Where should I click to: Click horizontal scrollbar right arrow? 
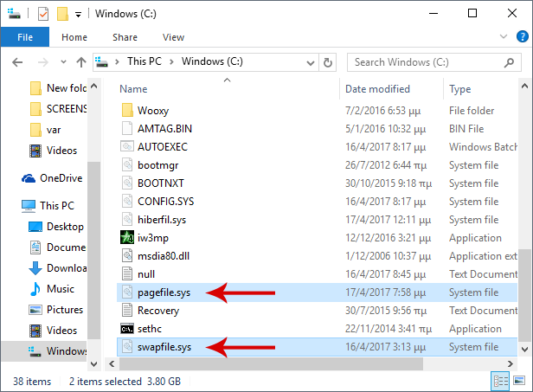tap(510, 363)
